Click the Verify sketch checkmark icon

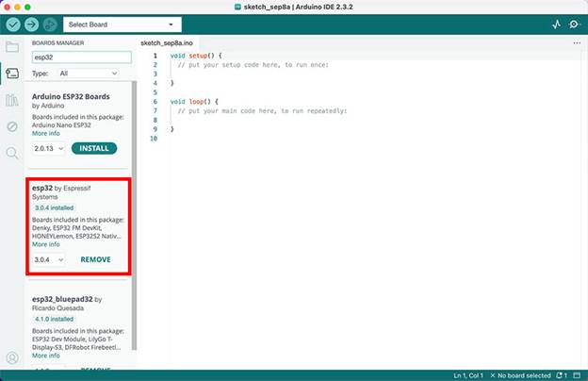pyautogui.click(x=13, y=25)
